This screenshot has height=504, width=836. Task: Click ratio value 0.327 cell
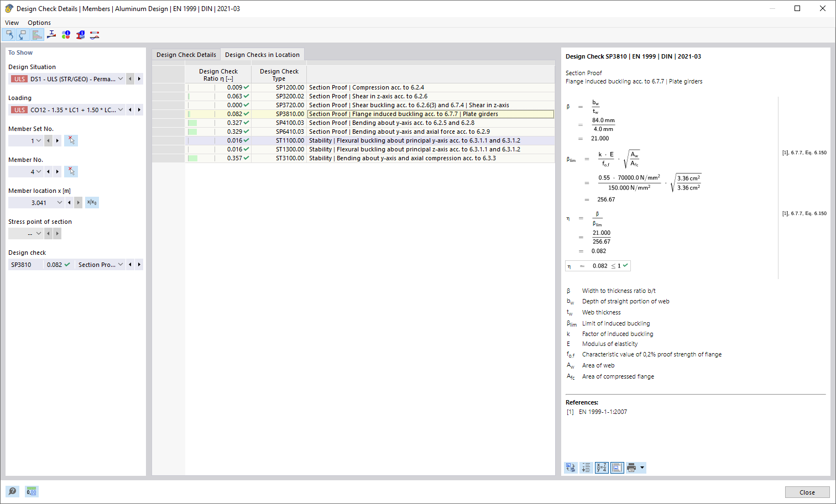pyautogui.click(x=218, y=123)
